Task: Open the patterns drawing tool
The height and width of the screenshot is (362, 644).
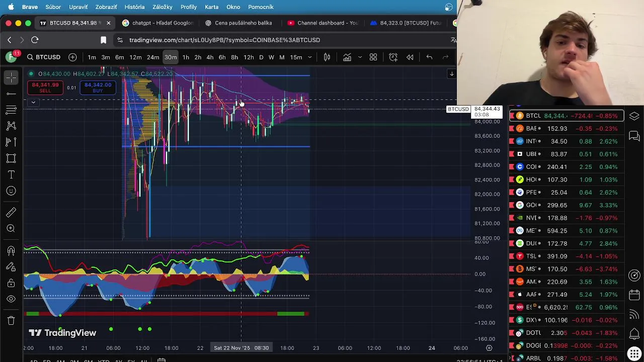Action: pyautogui.click(x=11, y=126)
